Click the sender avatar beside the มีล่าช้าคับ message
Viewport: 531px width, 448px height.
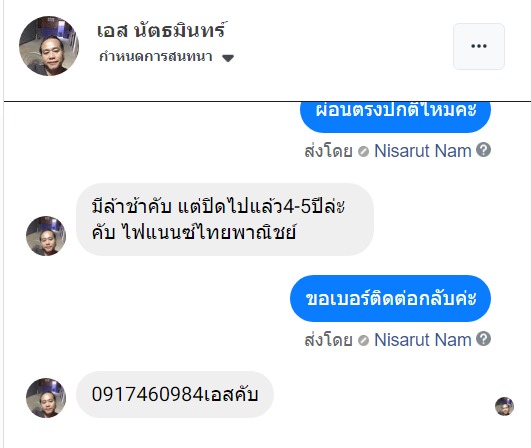point(46,236)
